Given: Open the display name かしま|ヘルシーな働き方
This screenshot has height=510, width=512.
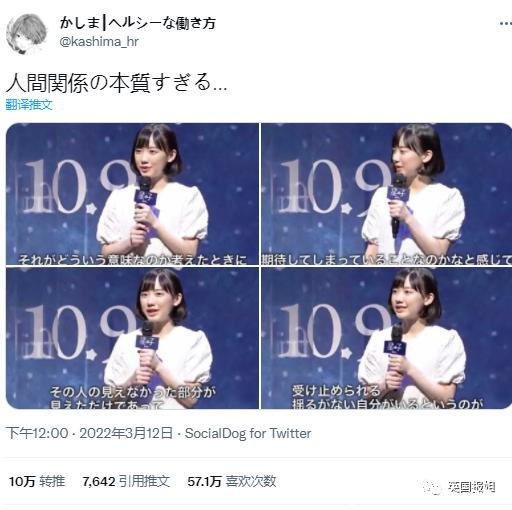Looking at the screenshot, I should (x=138, y=23).
